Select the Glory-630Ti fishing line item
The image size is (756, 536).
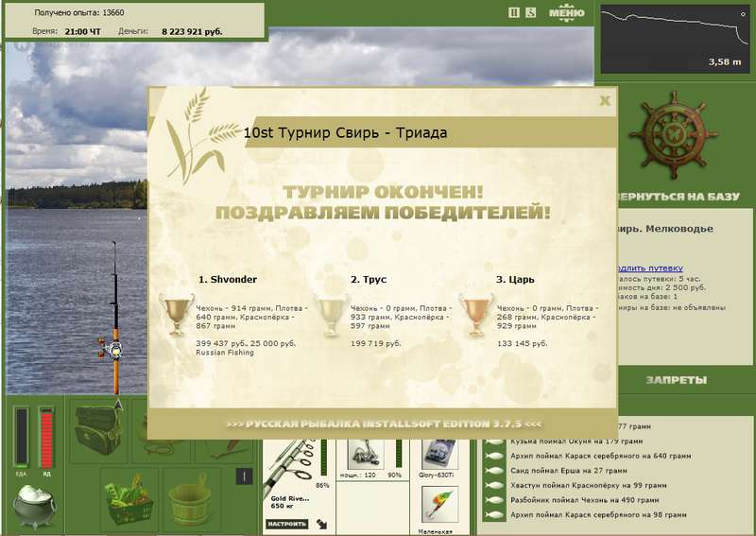point(438,454)
